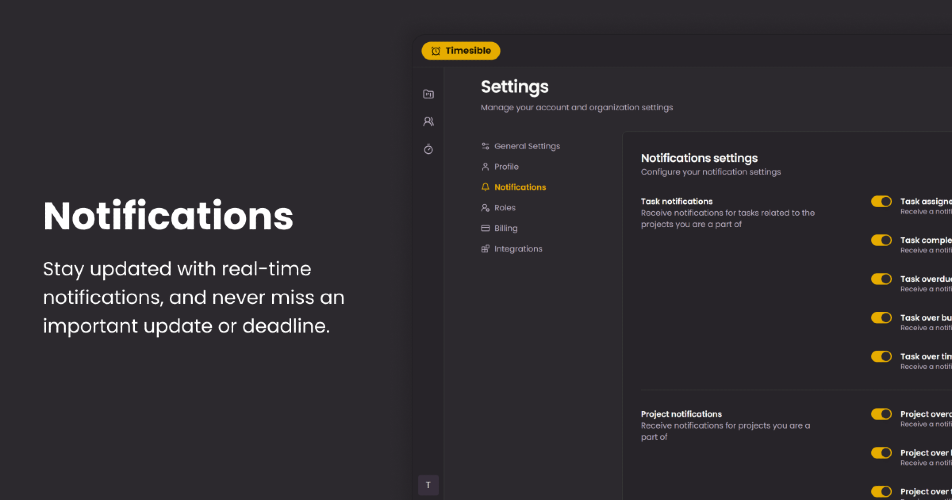Open the stopwatch timer sidebar icon

(x=429, y=149)
